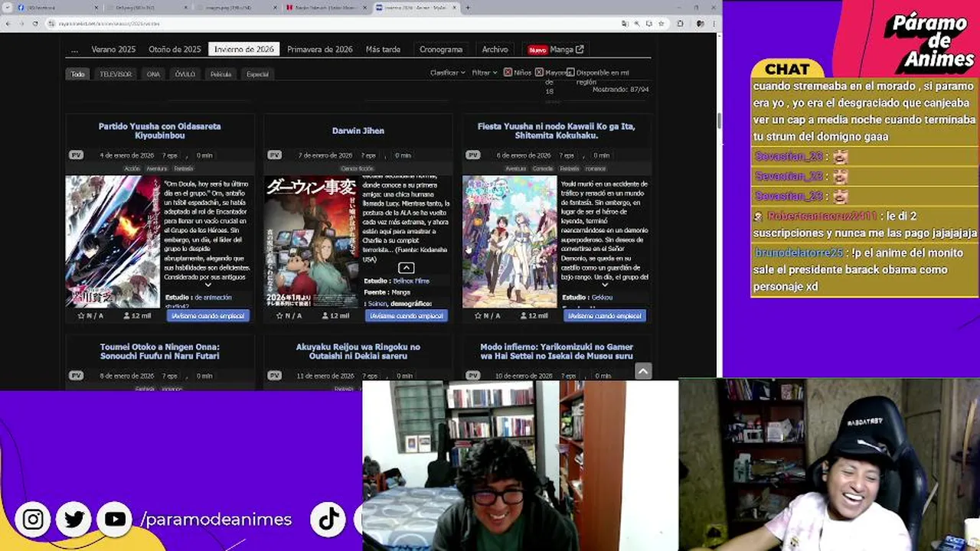The image size is (980, 551).
Task: Open Fiesta Yuusha ni nodo Kawaii title
Action: click(556, 131)
